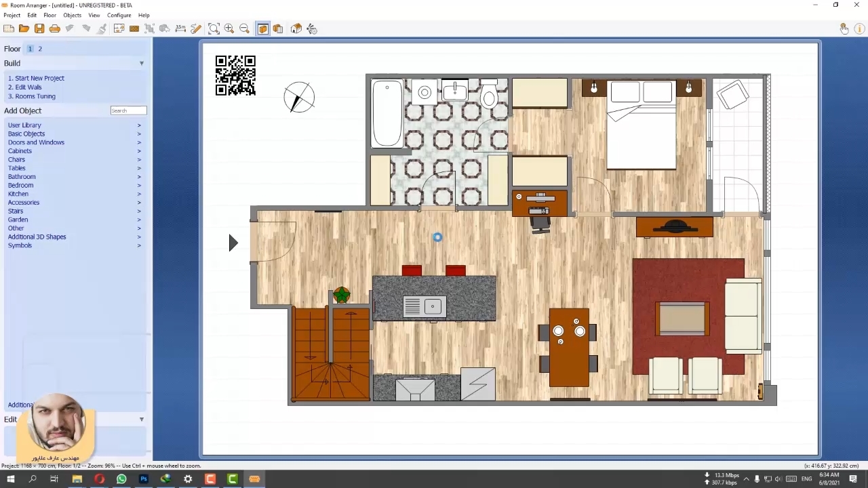868x488 pixels.
Task: Click the Add Object search field
Action: (128, 110)
